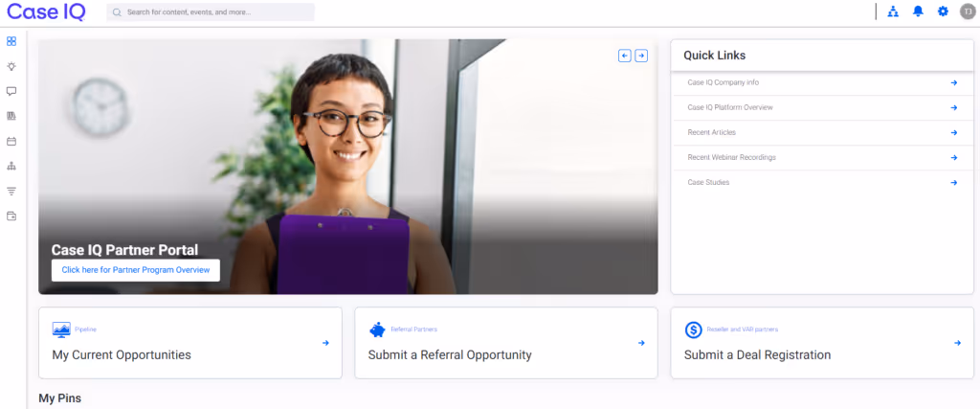Click arrow next to Case IQ Platform Overview
Screen dimensions: 980x409
point(954,107)
